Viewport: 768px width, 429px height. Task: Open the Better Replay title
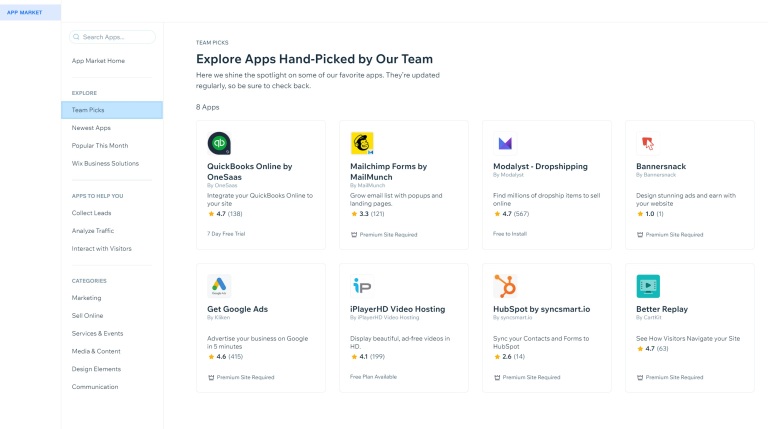pyautogui.click(x=662, y=309)
